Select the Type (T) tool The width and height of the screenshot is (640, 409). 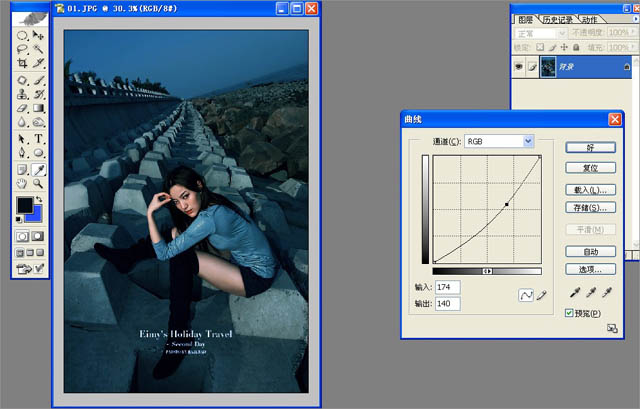39,138
